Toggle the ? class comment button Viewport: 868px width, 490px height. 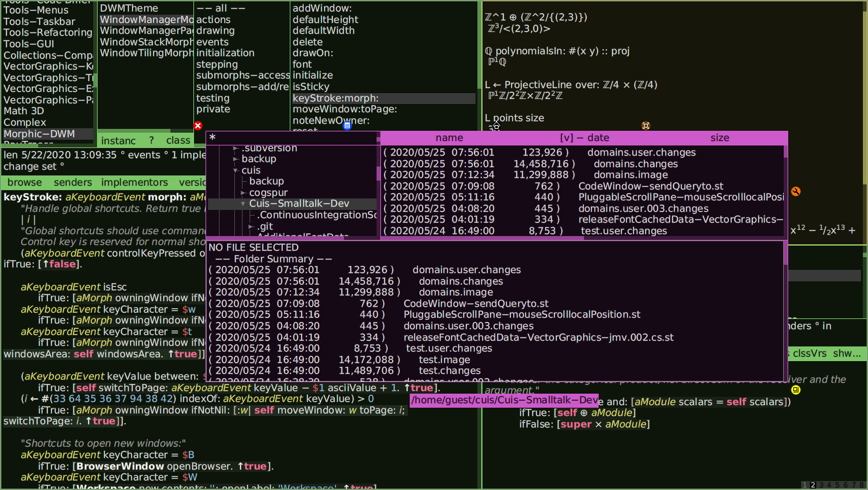(152, 140)
